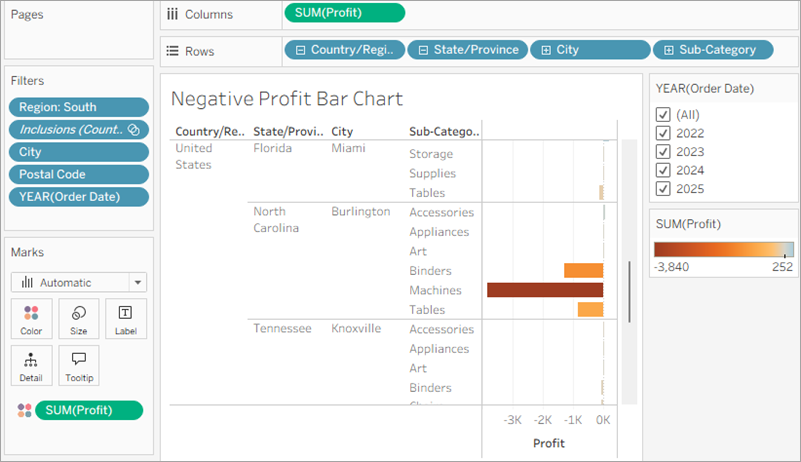Toggle the (All) year checkbox
801x462 pixels.
pyautogui.click(x=663, y=114)
